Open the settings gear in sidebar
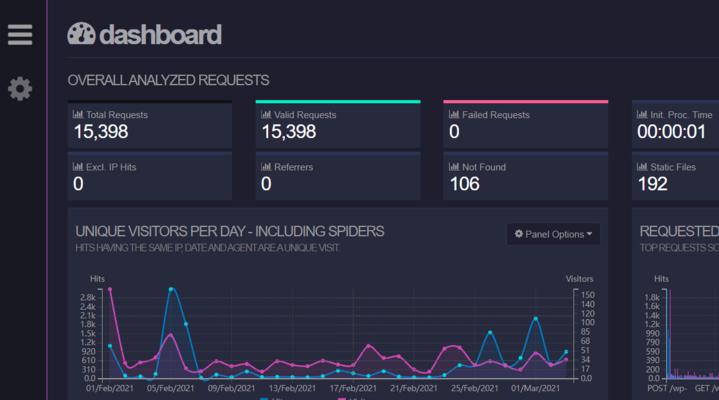 coord(20,89)
